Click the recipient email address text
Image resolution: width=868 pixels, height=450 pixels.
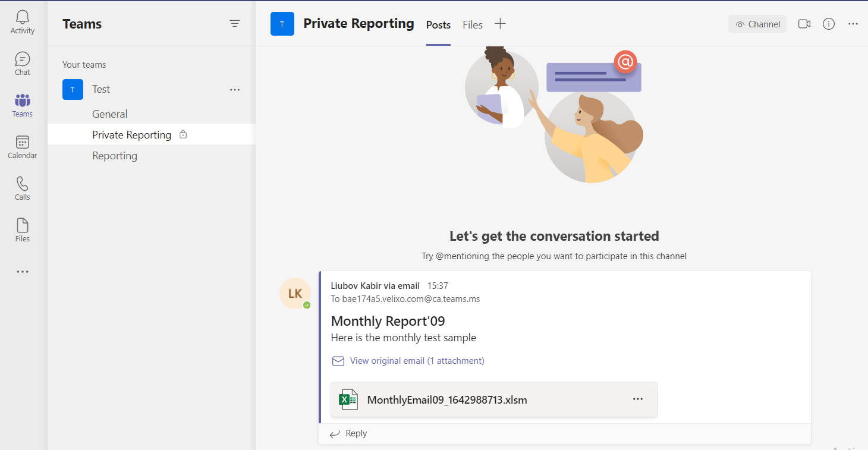[411, 299]
